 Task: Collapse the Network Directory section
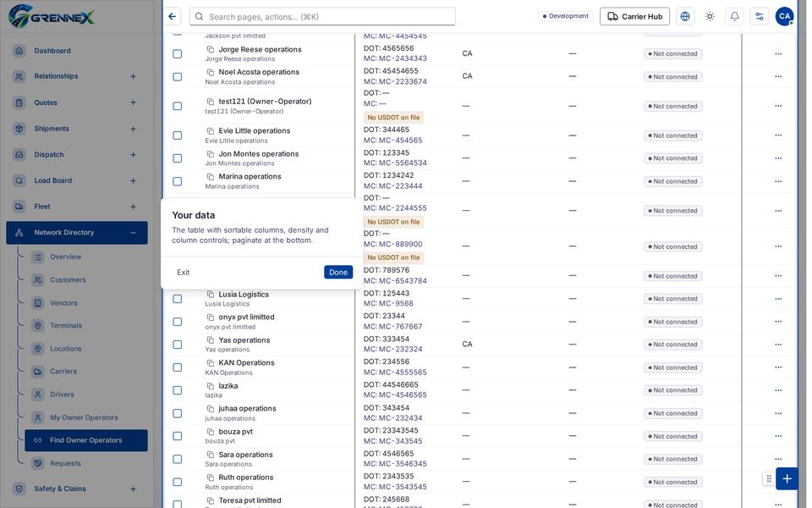click(x=133, y=233)
